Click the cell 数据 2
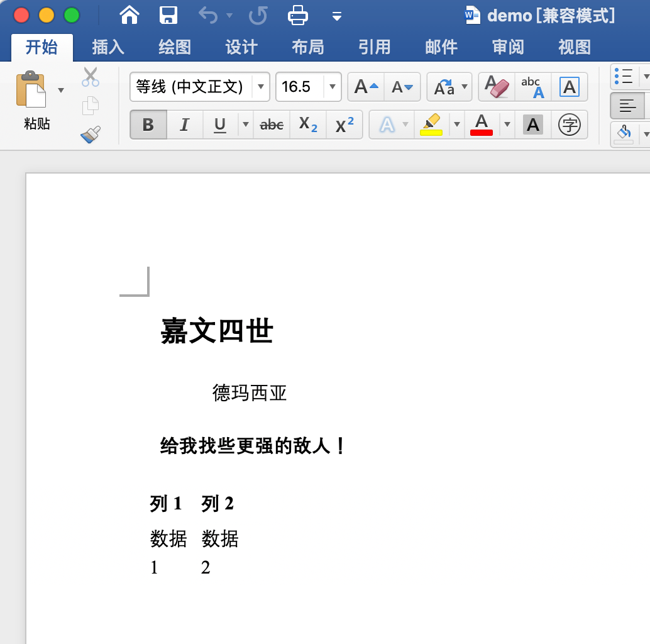Viewport: 650px width, 644px height. pos(220,552)
